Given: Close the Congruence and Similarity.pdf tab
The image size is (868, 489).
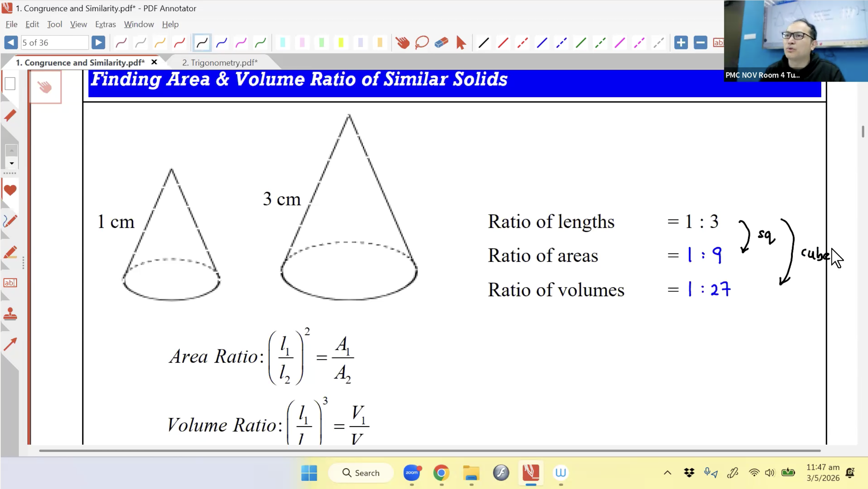Looking at the screenshot, I should coord(154,62).
